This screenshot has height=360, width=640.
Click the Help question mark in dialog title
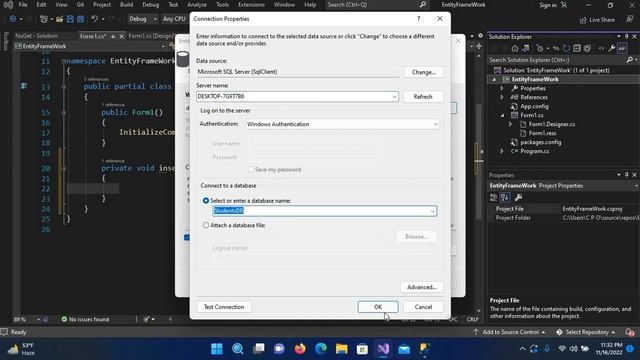(x=418, y=19)
